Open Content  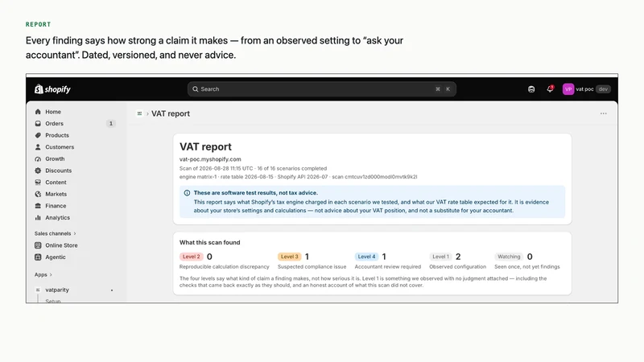[x=56, y=183]
